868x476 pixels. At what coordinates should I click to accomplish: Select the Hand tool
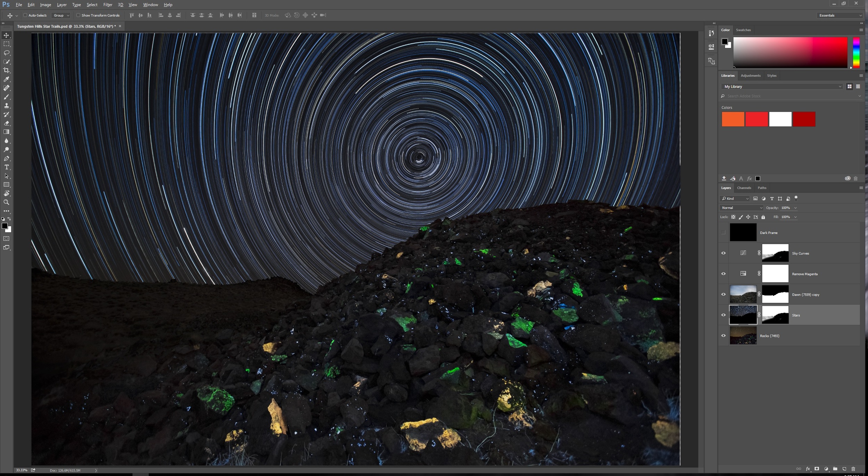[7, 193]
